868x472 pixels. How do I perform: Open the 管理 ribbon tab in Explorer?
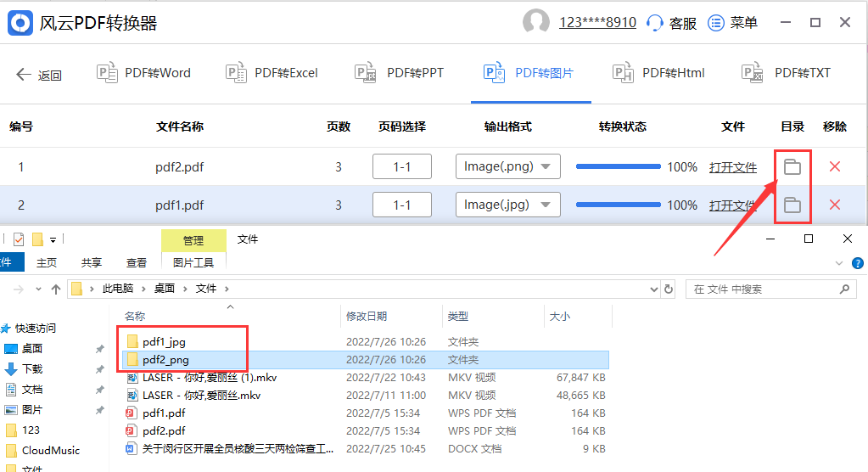click(193, 240)
